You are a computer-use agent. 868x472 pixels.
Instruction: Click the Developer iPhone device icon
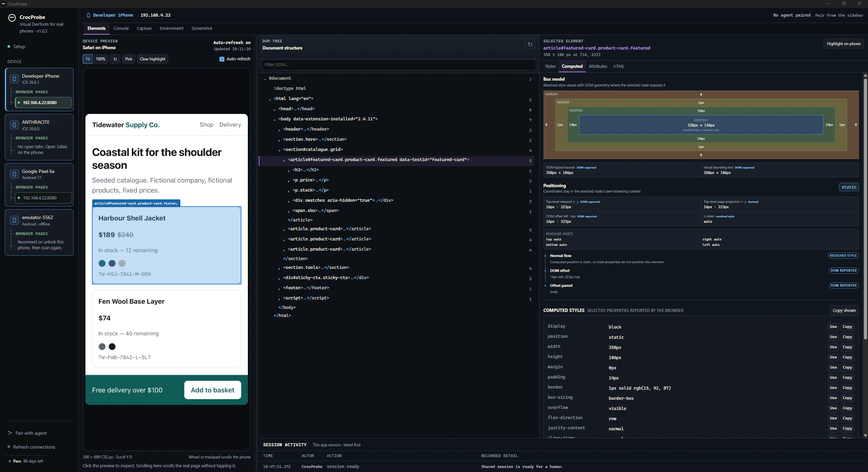(14, 79)
